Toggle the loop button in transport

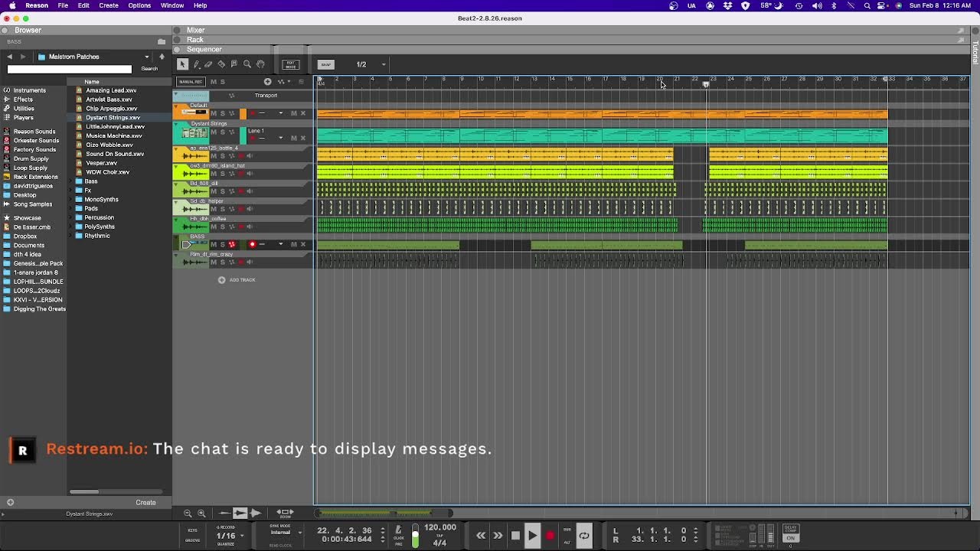[584, 536]
